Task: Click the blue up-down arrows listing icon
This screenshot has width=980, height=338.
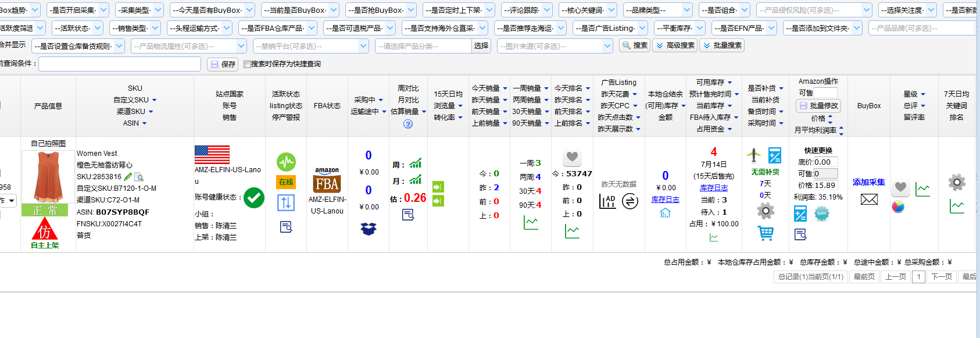Action: pos(286,202)
